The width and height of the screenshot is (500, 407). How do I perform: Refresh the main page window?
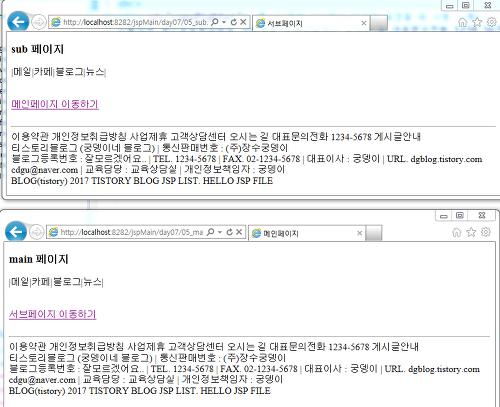pos(229,232)
